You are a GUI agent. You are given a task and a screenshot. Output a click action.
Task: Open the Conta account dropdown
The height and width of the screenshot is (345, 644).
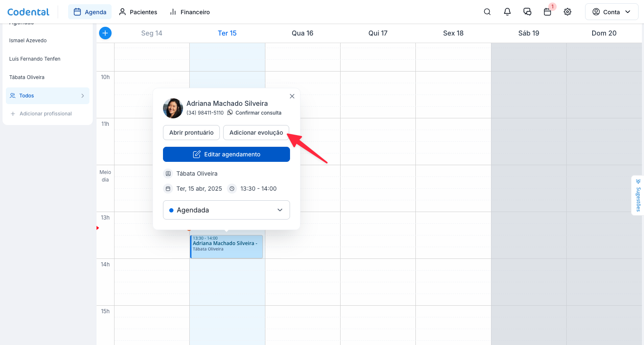(611, 12)
